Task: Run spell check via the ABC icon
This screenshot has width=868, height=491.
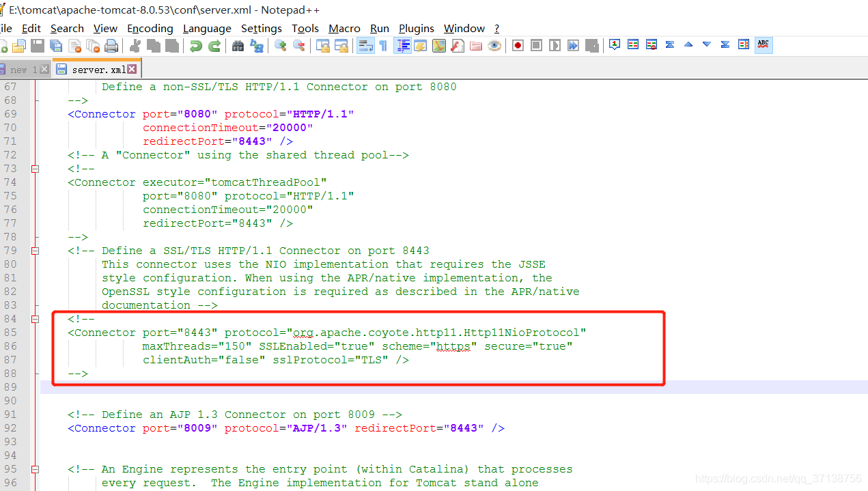Action: pyautogui.click(x=763, y=45)
